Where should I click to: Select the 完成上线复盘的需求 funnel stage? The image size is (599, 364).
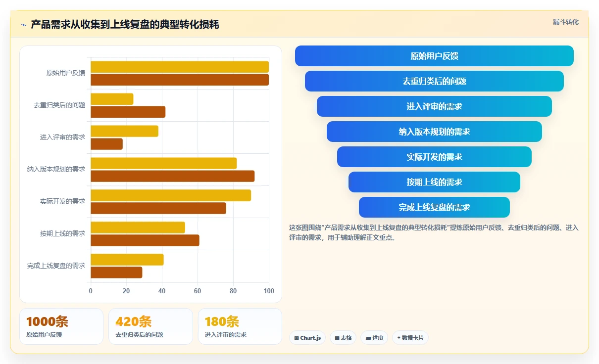(x=434, y=207)
